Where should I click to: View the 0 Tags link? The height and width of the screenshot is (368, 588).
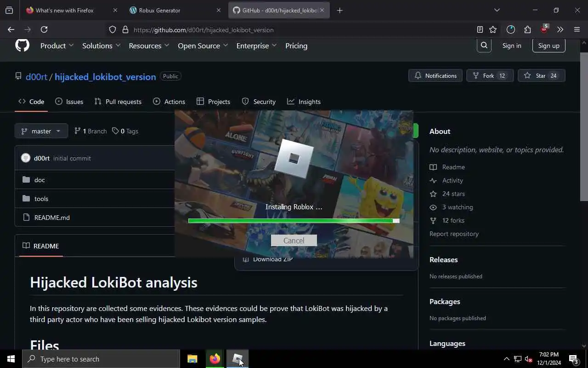coord(125,131)
